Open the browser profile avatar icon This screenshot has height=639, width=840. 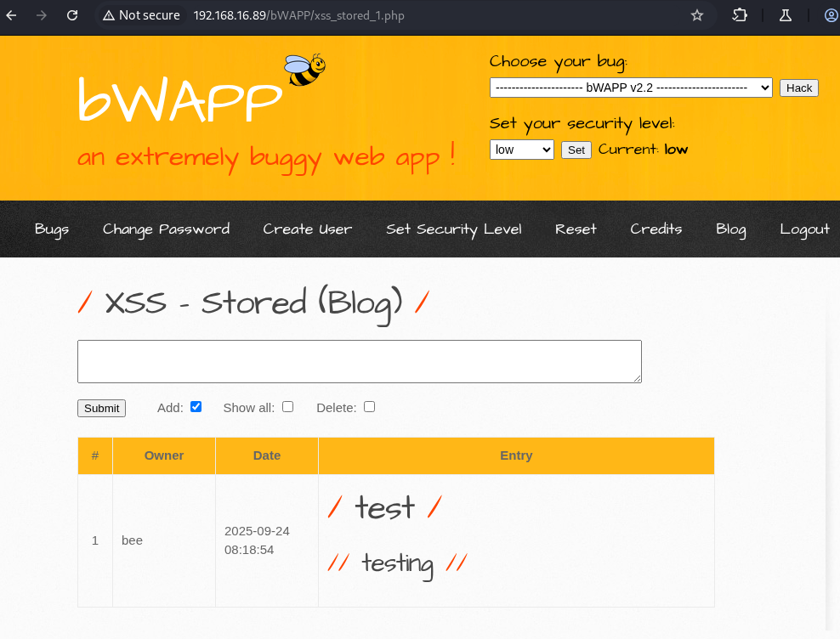(x=831, y=15)
